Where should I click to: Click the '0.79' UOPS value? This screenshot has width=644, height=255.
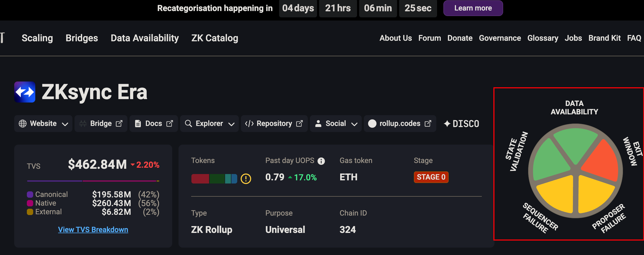(x=275, y=177)
